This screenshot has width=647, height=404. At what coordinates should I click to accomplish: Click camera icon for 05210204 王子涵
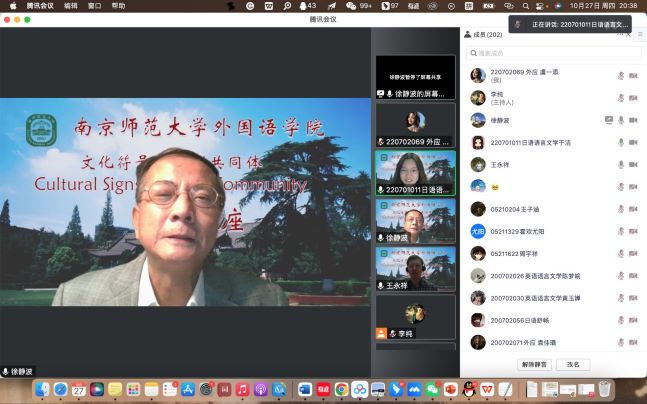[633, 209]
